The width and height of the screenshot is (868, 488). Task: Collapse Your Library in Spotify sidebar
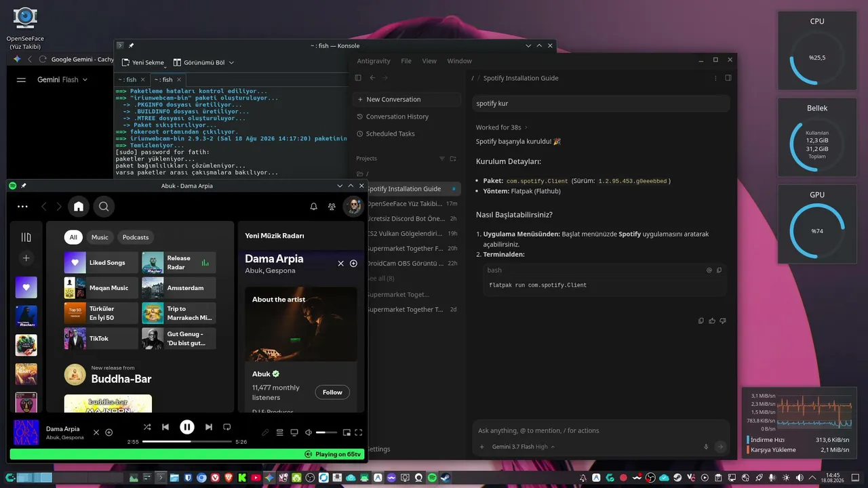click(26, 237)
